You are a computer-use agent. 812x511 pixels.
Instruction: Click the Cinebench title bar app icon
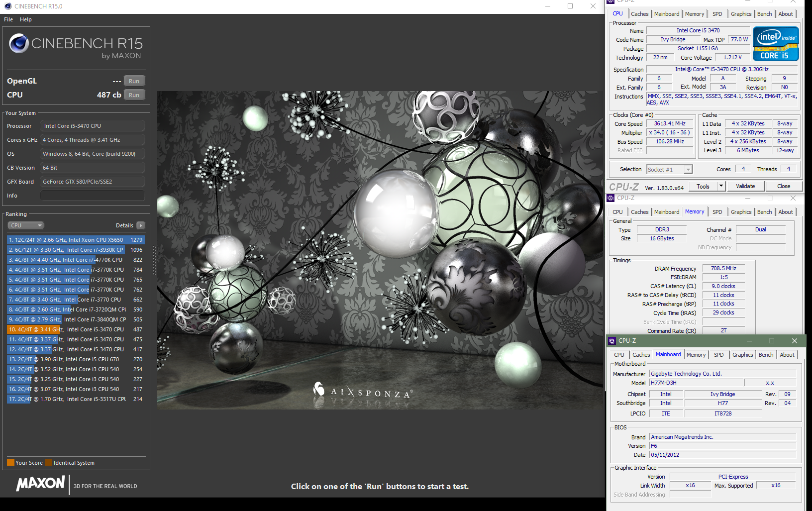click(7, 6)
